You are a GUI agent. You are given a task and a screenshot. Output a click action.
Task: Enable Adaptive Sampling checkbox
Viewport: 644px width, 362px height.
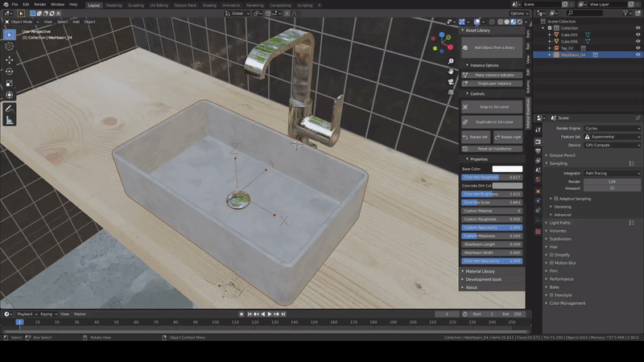(x=556, y=199)
